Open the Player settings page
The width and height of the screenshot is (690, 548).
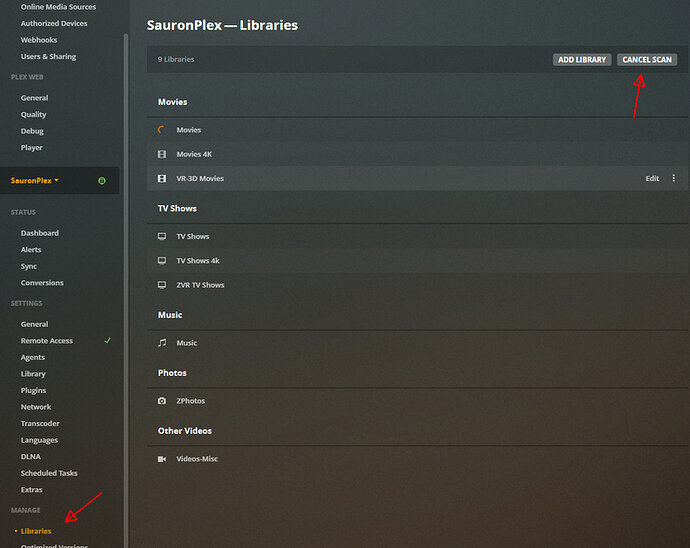pos(32,147)
